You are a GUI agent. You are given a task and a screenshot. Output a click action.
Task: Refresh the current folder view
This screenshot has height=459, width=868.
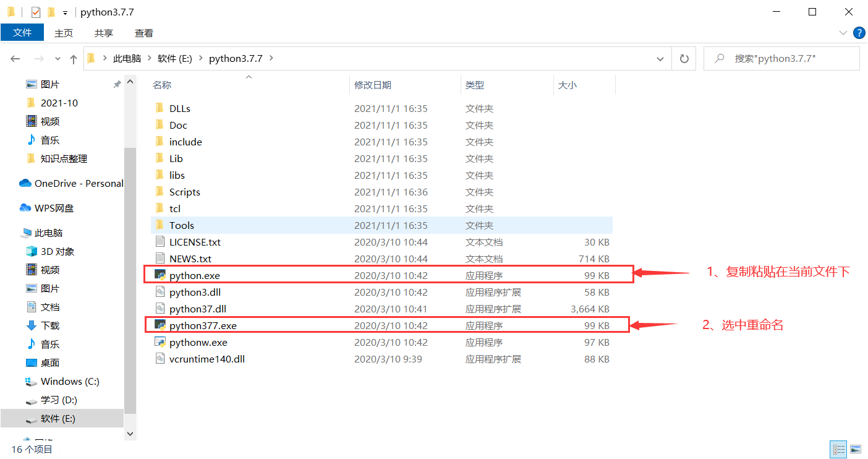click(x=684, y=59)
